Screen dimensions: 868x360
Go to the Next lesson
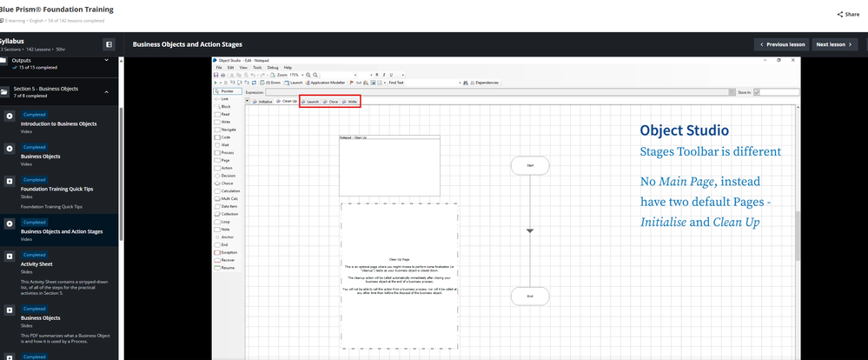point(834,44)
